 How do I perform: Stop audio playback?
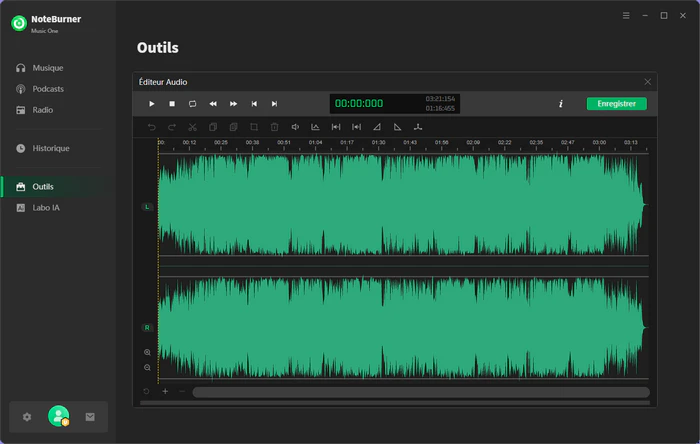pyautogui.click(x=172, y=104)
